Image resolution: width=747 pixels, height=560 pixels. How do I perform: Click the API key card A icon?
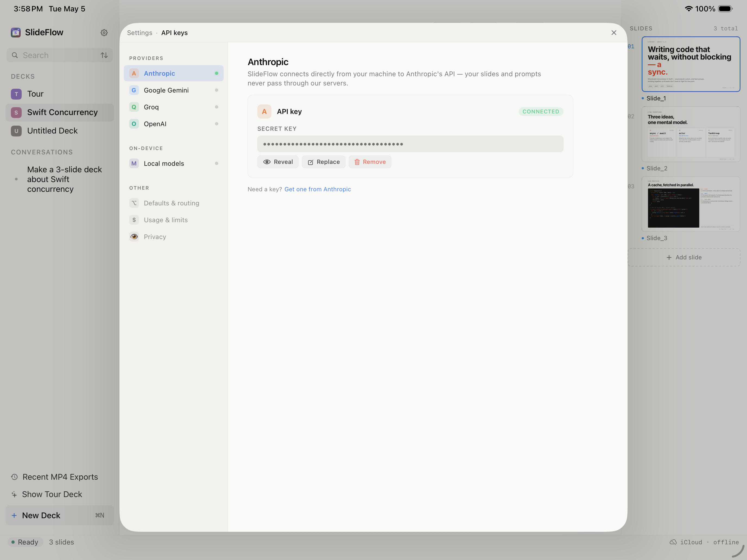pyautogui.click(x=264, y=112)
